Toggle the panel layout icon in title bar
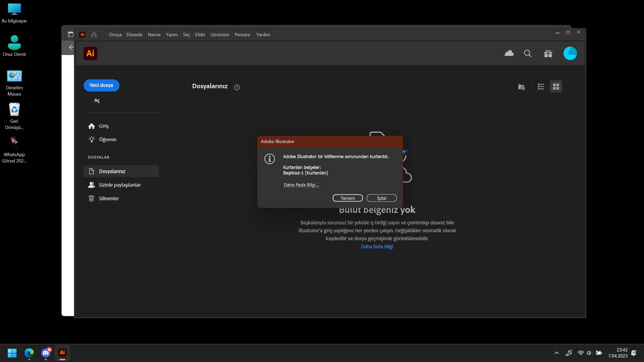 click(x=71, y=34)
